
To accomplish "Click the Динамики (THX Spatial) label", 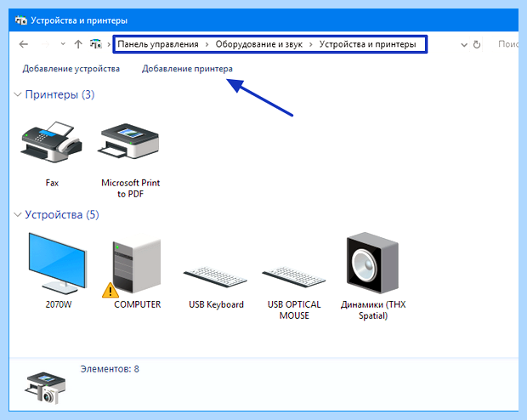I will tap(373, 310).
